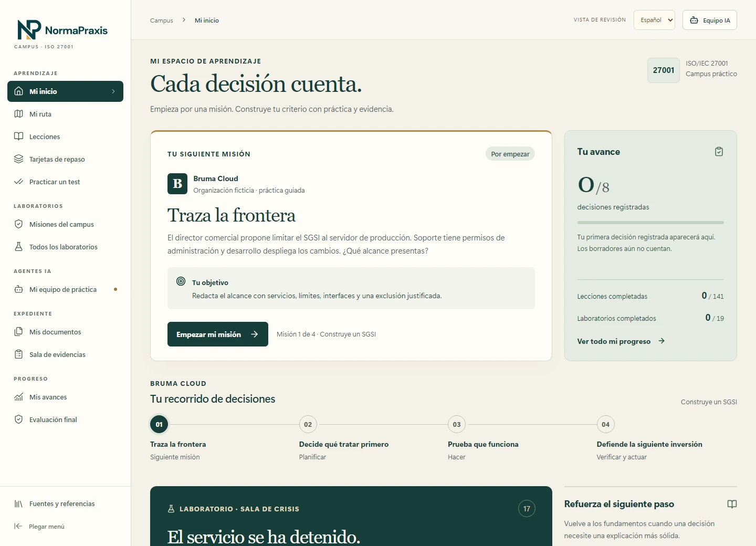Click the book icon beside Refuerza el siguiente paso
Image resolution: width=756 pixels, height=546 pixels.
732,504
